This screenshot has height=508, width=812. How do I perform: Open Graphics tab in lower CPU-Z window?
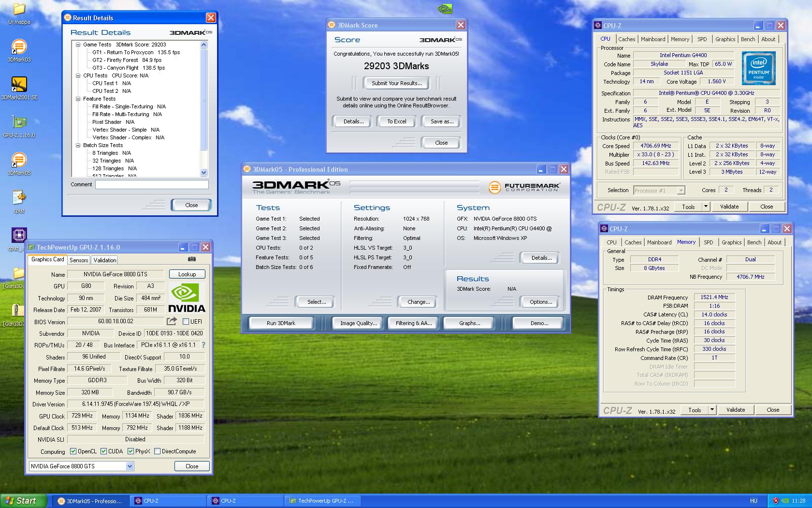[731, 242]
